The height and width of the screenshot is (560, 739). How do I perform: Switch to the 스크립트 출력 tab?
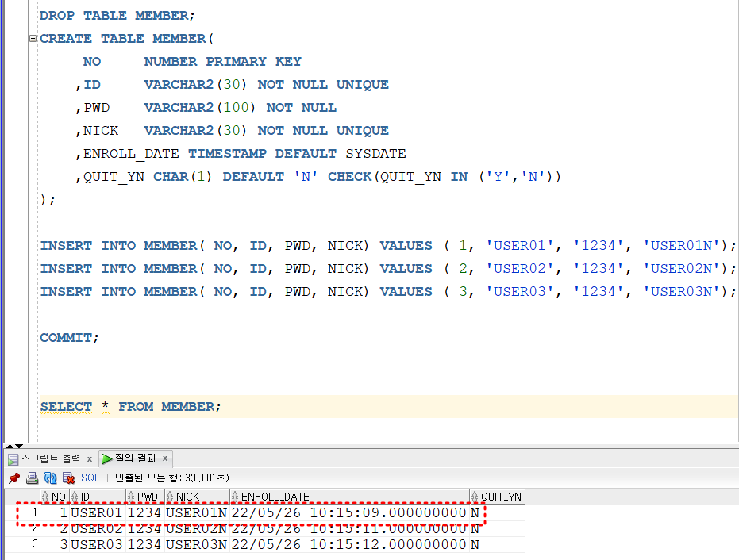(51, 458)
